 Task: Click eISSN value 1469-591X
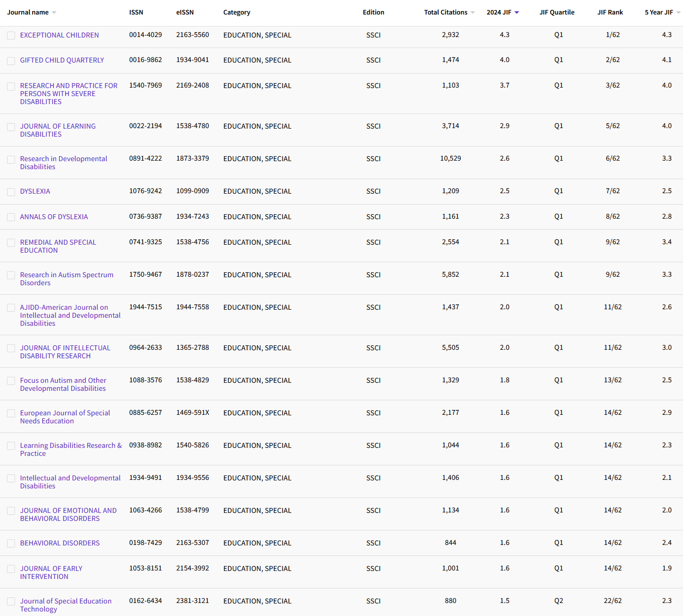(193, 412)
